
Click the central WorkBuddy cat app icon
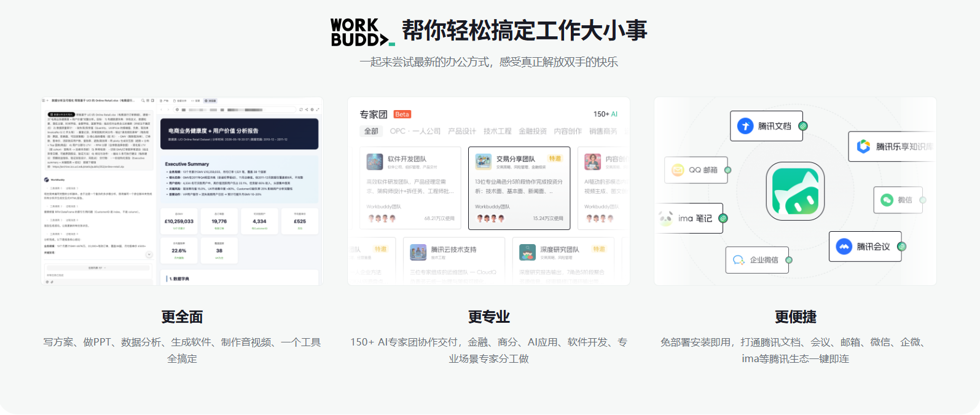coord(795,191)
